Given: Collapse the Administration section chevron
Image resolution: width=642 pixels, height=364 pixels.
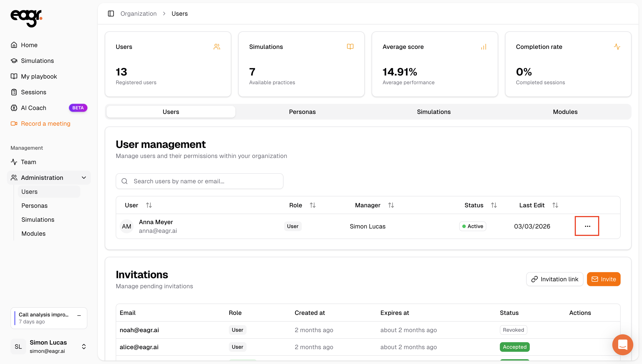Looking at the screenshot, I should [x=84, y=178].
